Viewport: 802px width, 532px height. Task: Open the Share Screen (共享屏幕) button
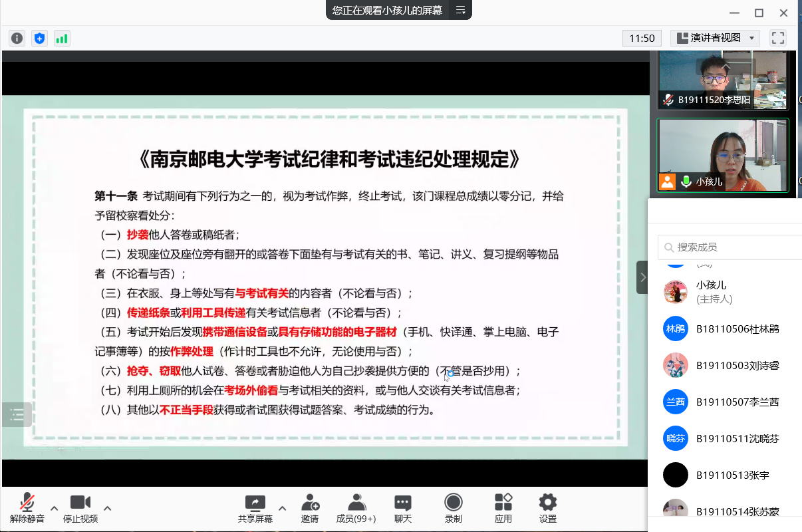(255, 509)
